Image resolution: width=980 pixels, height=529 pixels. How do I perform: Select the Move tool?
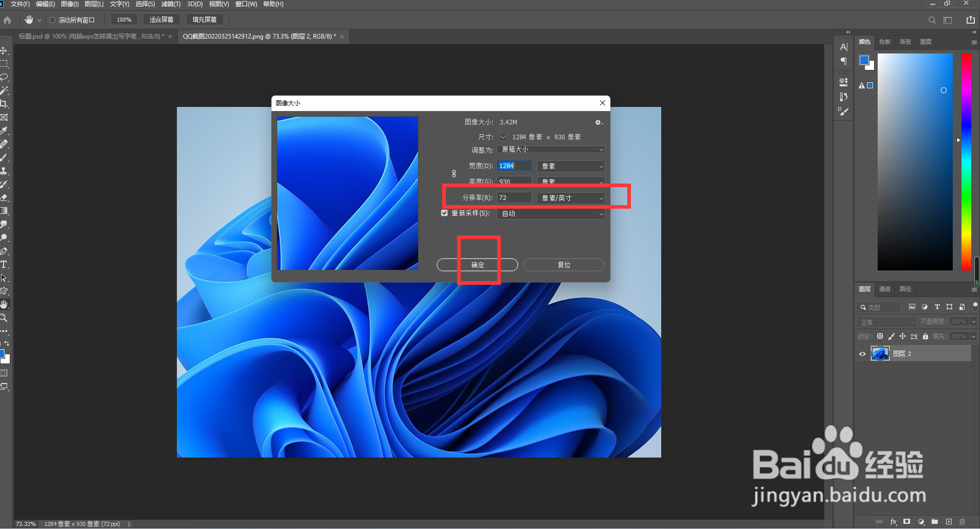tap(4, 50)
